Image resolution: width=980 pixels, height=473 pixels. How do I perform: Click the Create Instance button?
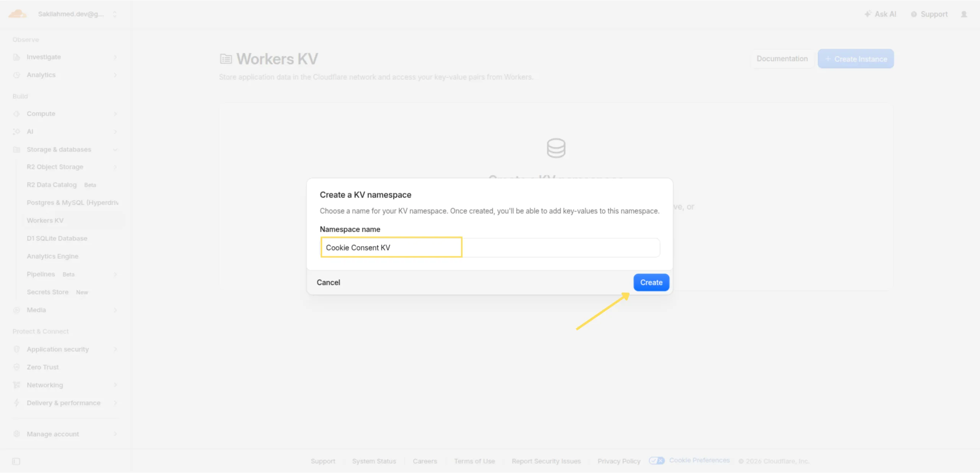pos(856,59)
